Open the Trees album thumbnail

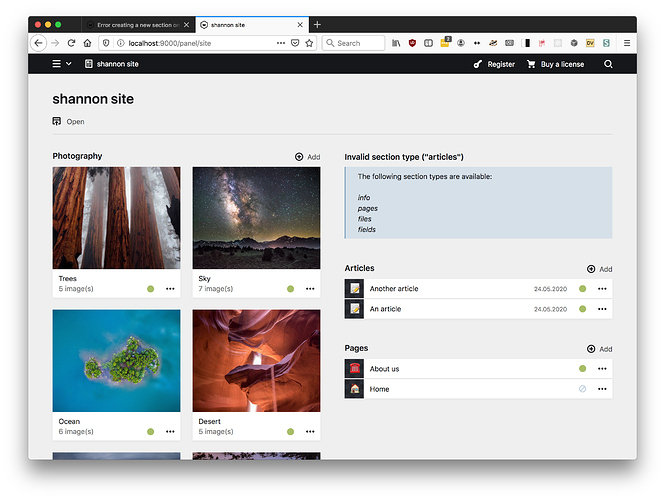116,218
